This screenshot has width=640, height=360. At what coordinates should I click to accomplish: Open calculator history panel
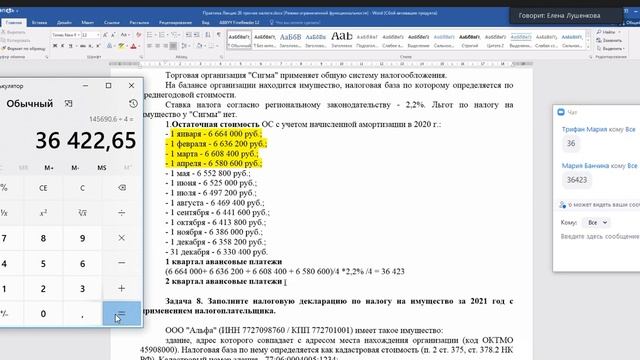(133, 104)
